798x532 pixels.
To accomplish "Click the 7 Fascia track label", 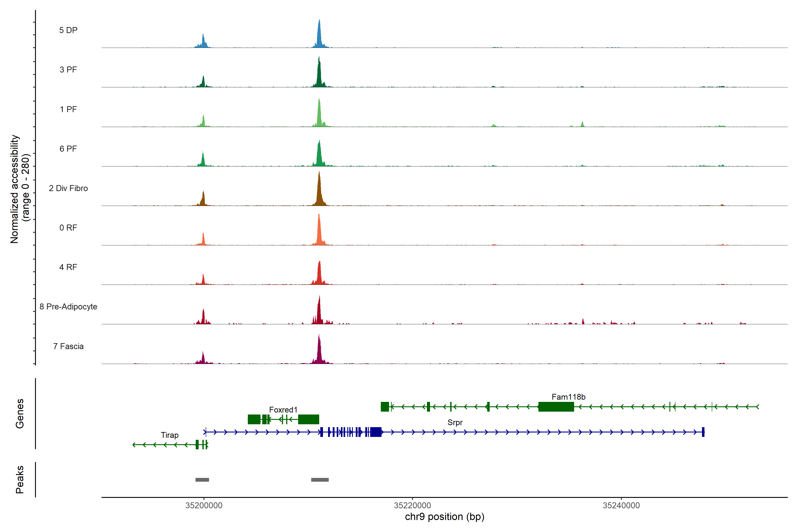I will (x=68, y=346).
